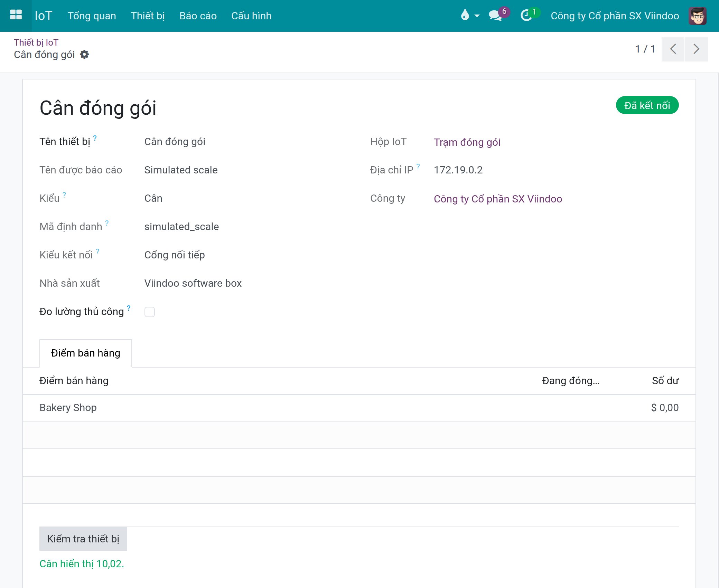Screen dimensions: 719x588
Task: Click the Kiểm tra thiết bị button
Action: tap(83, 539)
